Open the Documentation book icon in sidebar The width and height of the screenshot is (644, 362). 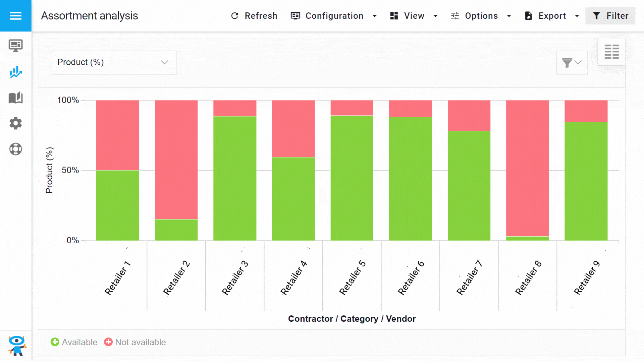coord(16,98)
